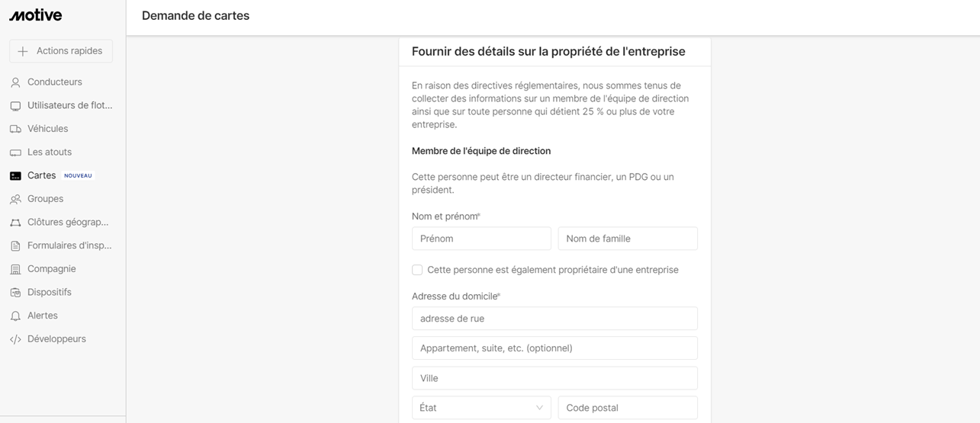The height and width of the screenshot is (423, 980).
Task: Focus the adresse de rue field
Action: (x=554, y=319)
